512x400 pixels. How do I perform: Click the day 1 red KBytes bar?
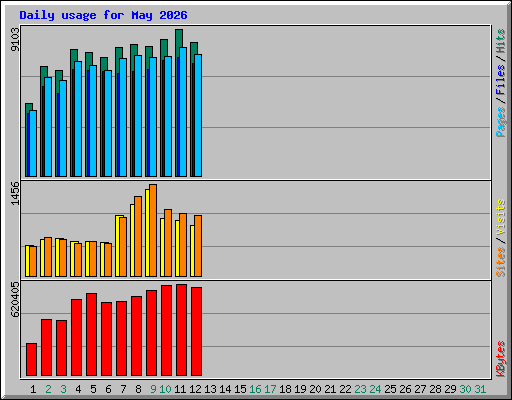(x=31, y=359)
